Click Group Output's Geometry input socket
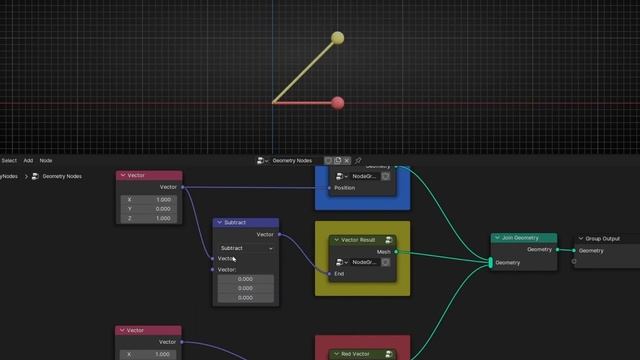The image size is (640, 360). point(574,251)
